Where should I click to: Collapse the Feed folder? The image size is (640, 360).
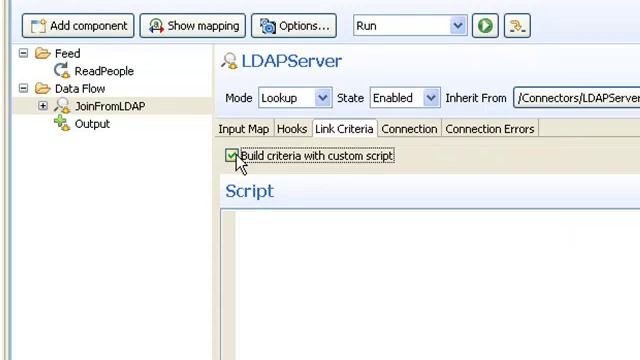pyautogui.click(x=24, y=53)
